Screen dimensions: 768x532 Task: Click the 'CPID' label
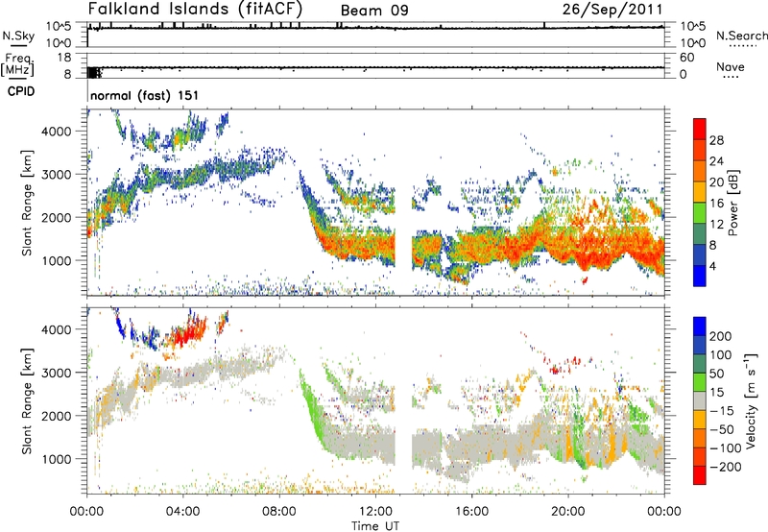click(20, 91)
